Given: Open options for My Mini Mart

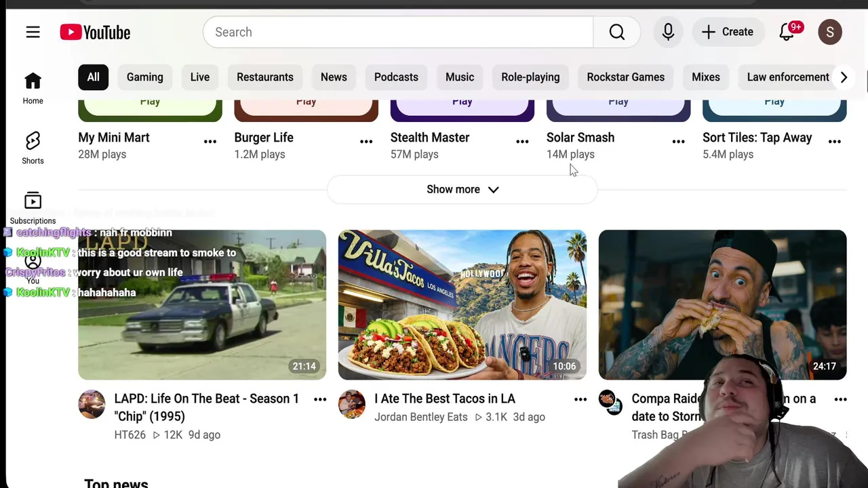Looking at the screenshot, I should (x=210, y=142).
